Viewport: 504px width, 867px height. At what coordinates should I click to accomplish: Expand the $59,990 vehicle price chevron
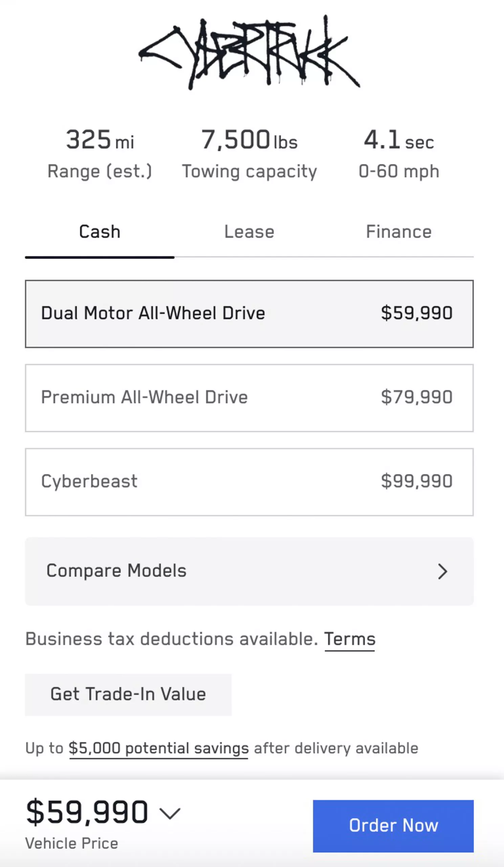pyautogui.click(x=170, y=813)
